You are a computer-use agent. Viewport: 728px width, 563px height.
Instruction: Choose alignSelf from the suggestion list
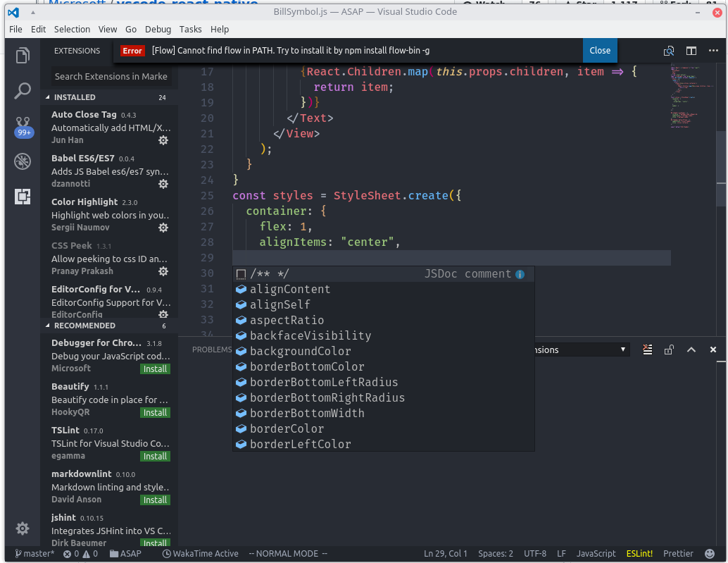384,304
